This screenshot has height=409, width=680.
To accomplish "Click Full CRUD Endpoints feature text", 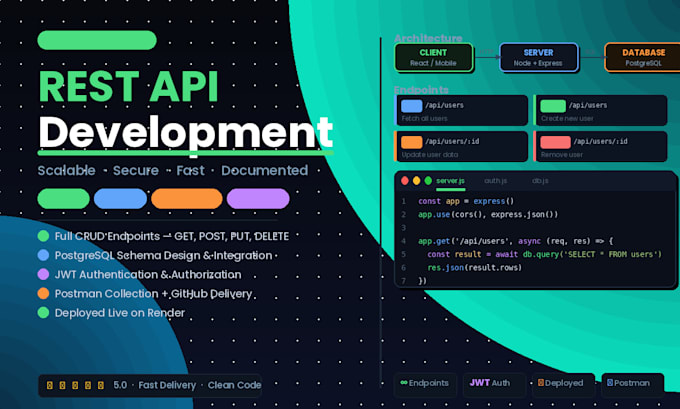I will click(172, 236).
